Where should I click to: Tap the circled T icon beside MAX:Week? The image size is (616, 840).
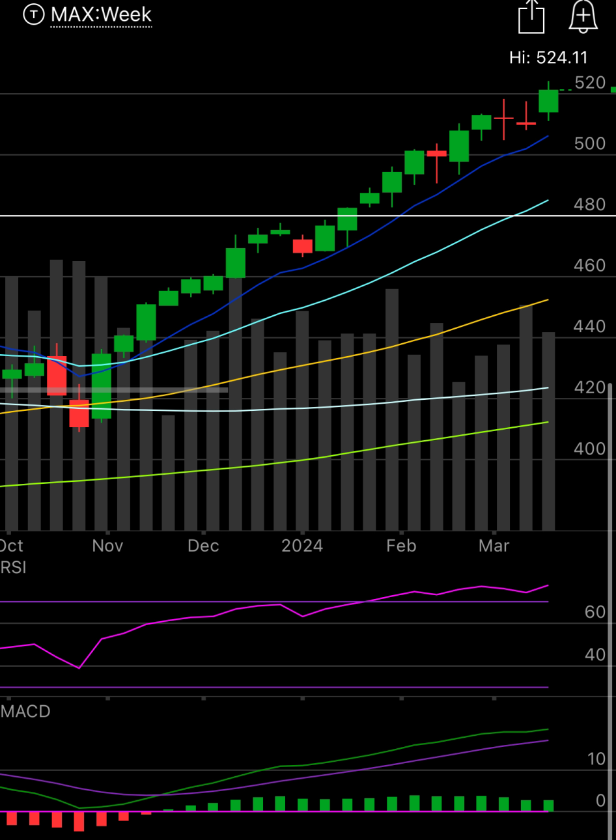[x=34, y=14]
